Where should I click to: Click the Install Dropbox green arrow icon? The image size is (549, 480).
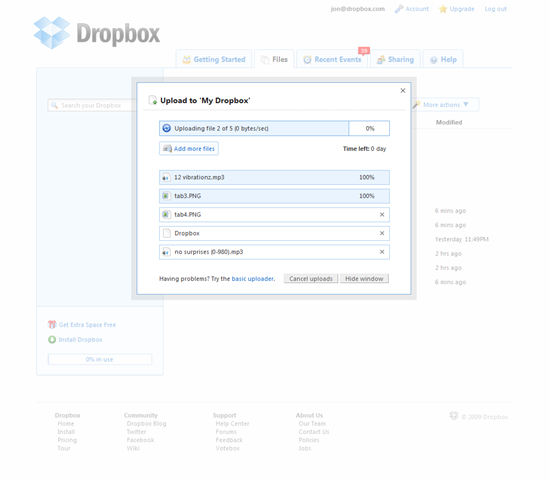coord(52,340)
